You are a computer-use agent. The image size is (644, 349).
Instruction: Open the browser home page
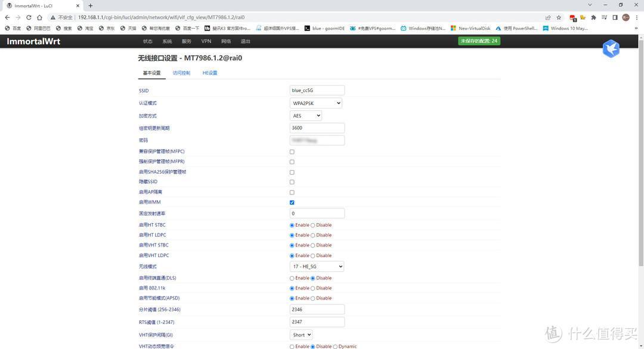[39, 17]
